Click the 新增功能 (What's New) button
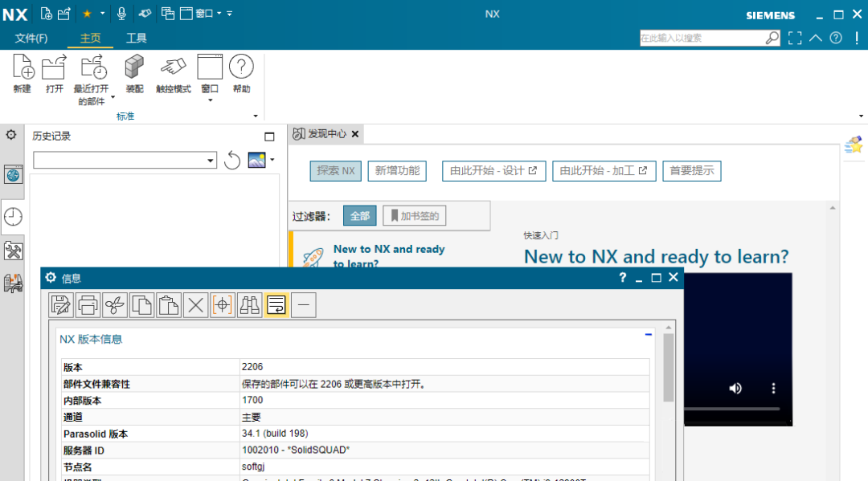868x481 pixels. pos(396,170)
